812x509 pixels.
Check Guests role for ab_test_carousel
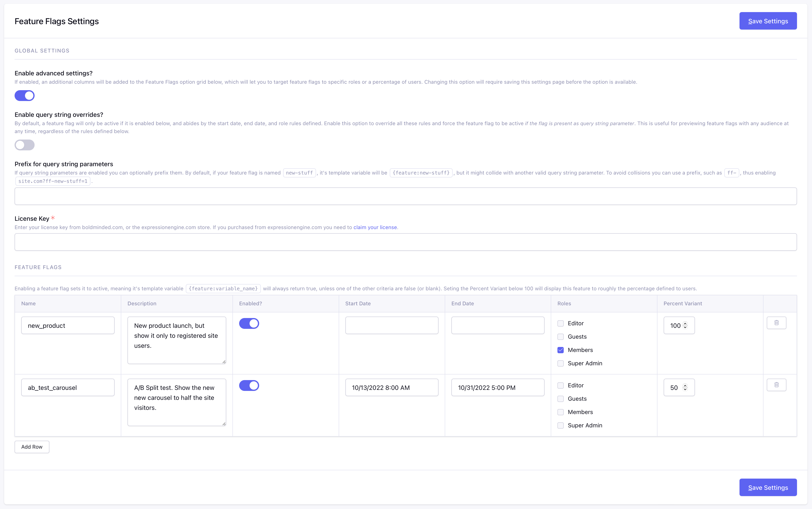coord(561,399)
